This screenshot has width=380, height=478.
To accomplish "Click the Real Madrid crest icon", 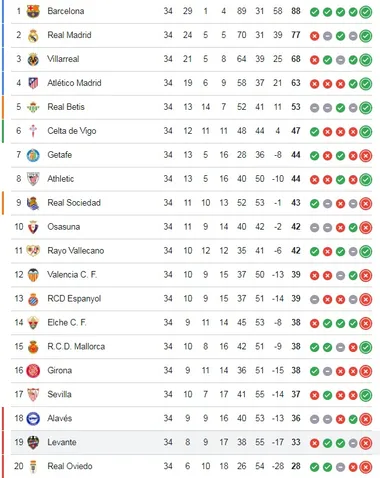I will pyautogui.click(x=33, y=36).
